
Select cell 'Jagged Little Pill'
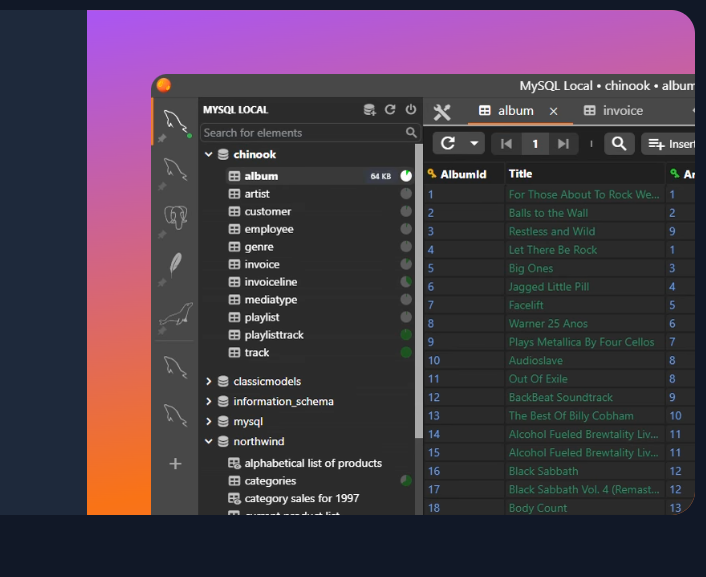point(584,286)
